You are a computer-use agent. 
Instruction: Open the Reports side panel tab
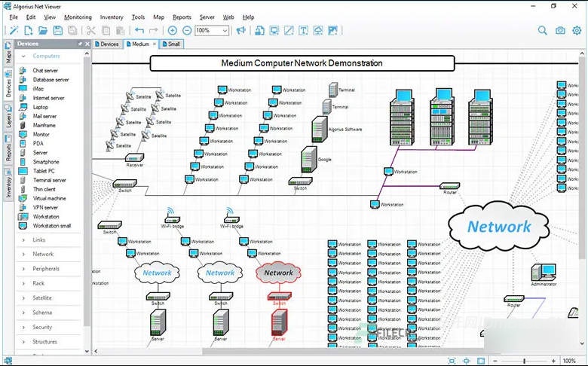pyautogui.click(x=8, y=148)
